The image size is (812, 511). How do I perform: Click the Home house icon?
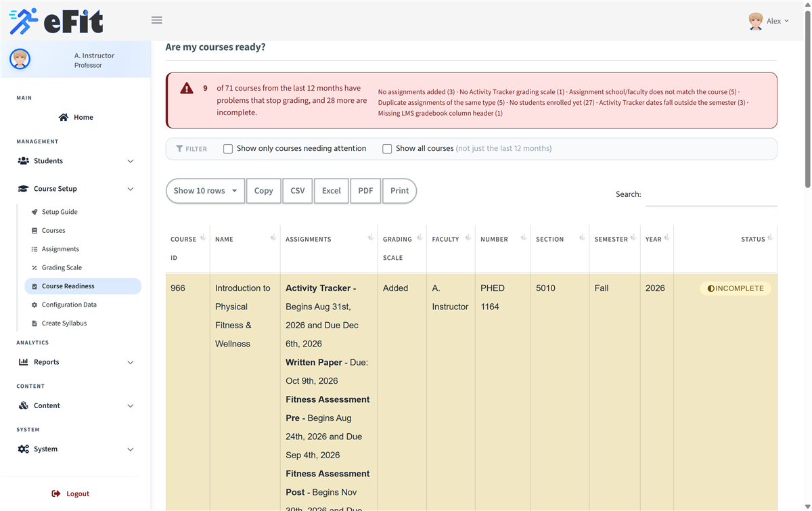pos(64,117)
